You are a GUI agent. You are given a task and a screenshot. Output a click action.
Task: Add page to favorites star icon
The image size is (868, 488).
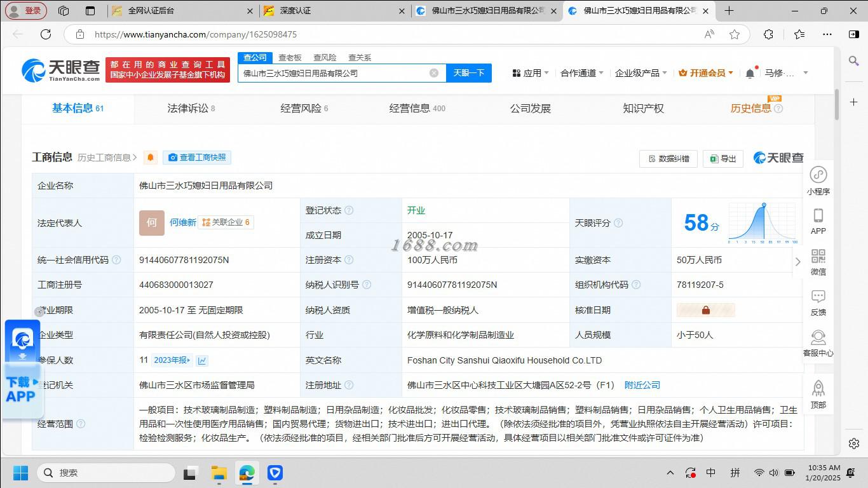coord(735,34)
